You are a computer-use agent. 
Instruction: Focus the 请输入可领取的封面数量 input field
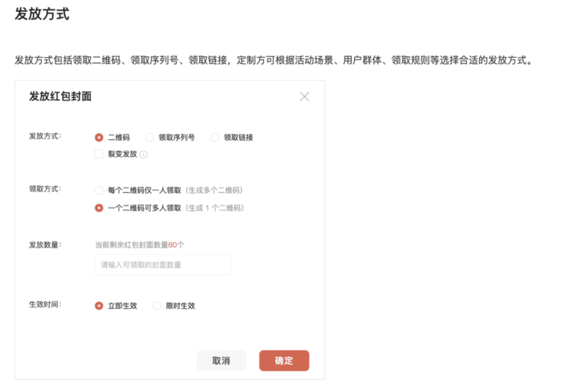coord(163,265)
